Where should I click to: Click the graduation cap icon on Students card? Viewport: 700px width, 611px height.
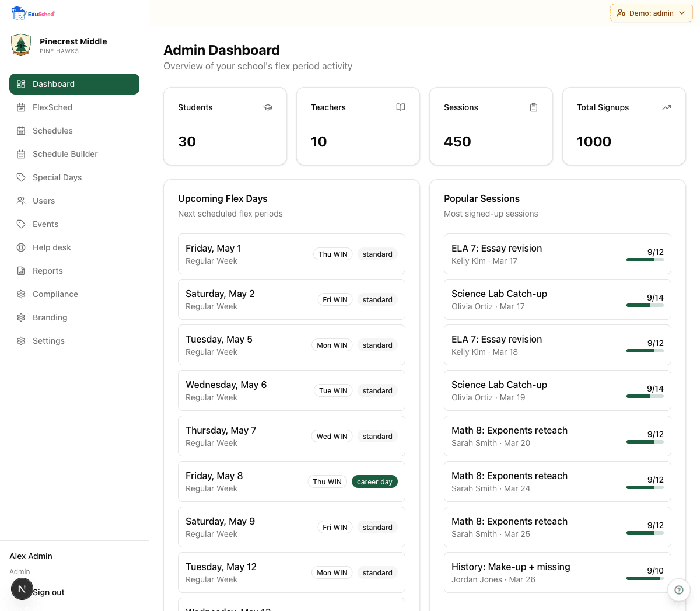pyautogui.click(x=268, y=107)
